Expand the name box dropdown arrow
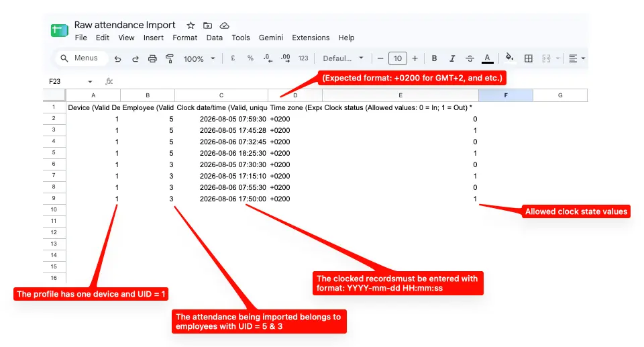This screenshot has height=347, width=644. [x=90, y=81]
